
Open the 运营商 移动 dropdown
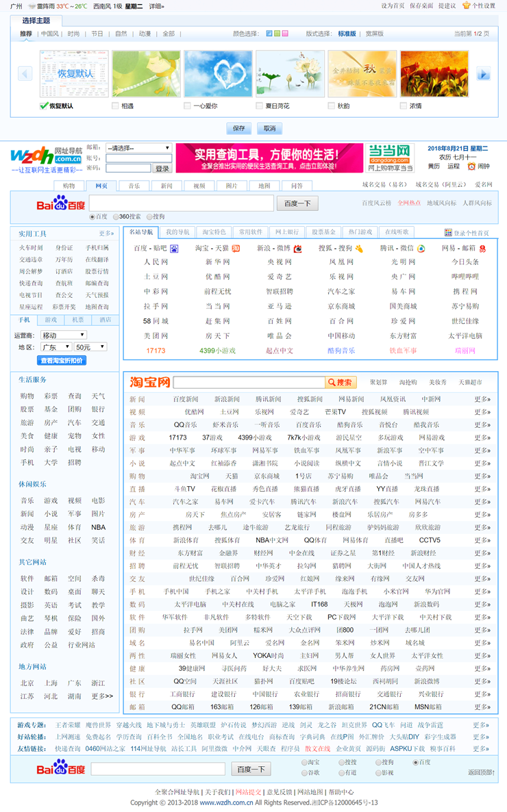coord(63,335)
